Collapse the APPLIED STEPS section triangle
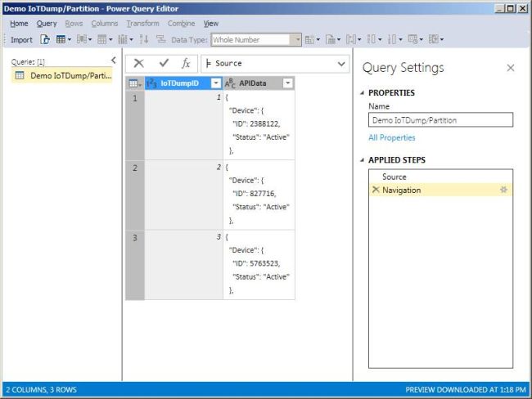Screen dimensions: 532x399 [x=363, y=160]
